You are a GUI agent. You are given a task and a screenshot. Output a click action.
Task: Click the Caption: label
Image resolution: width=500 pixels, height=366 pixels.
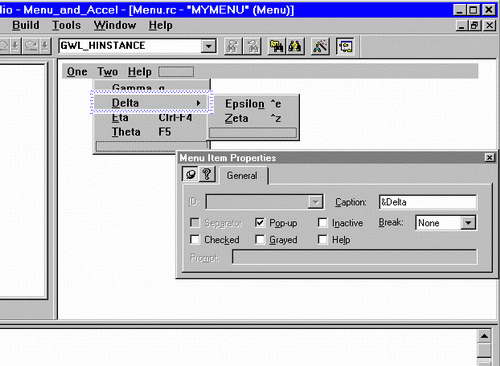tap(351, 202)
